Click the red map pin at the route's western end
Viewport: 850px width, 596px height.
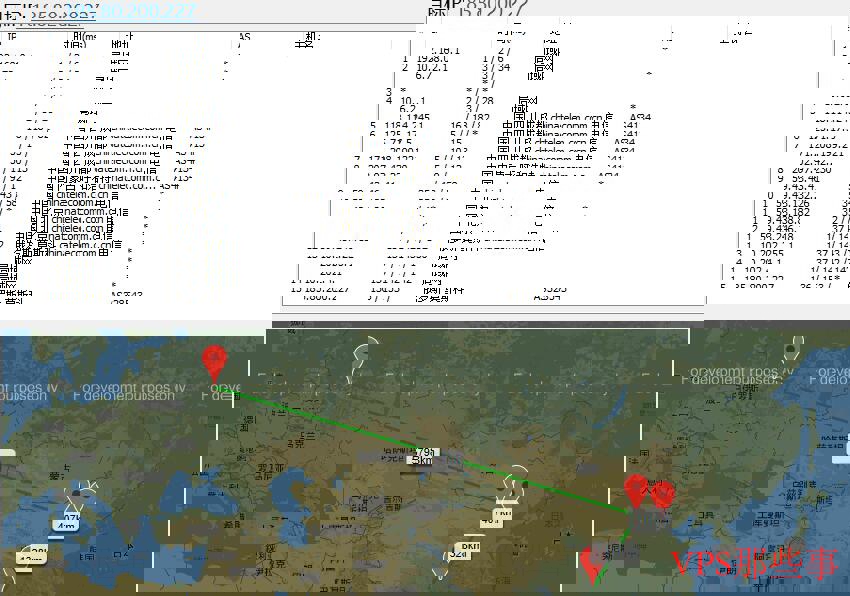point(213,362)
